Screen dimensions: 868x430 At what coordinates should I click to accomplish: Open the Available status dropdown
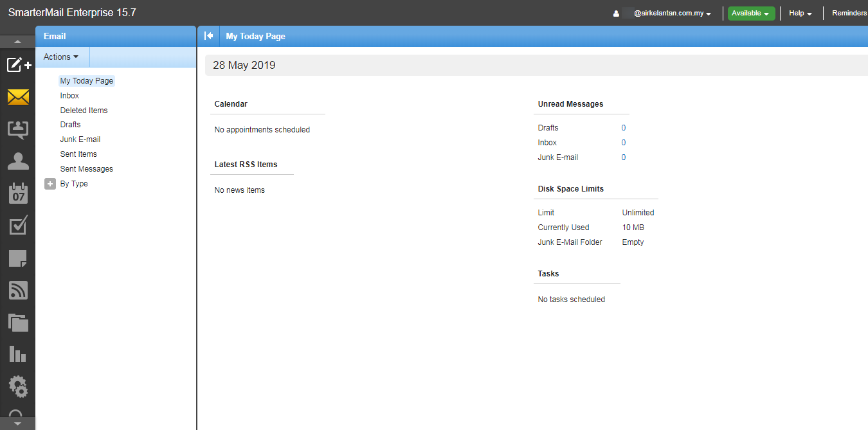pyautogui.click(x=751, y=13)
